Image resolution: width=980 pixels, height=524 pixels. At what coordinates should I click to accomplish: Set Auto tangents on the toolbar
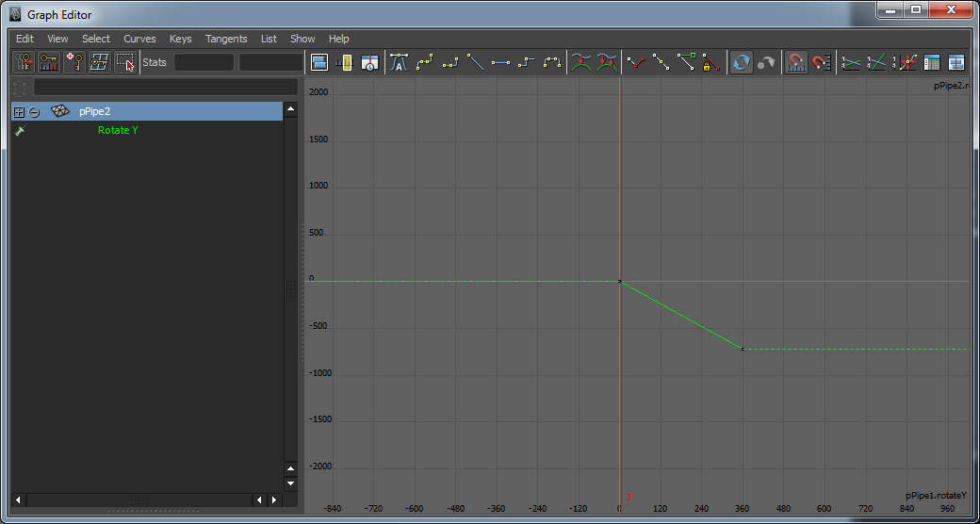click(399, 63)
